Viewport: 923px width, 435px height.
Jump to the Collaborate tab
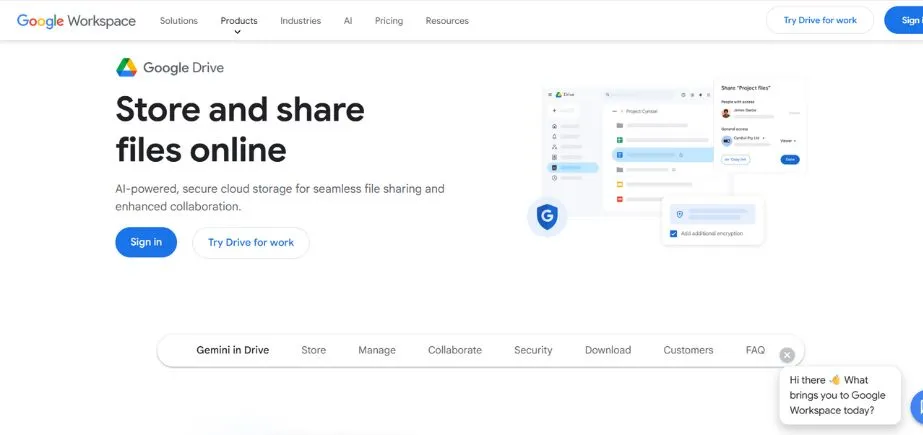point(454,350)
